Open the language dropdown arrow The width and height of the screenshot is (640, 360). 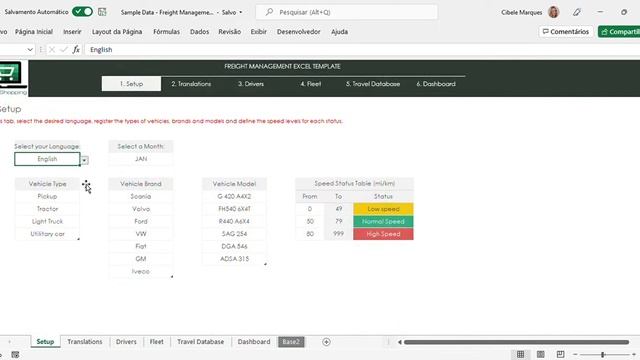click(x=84, y=160)
